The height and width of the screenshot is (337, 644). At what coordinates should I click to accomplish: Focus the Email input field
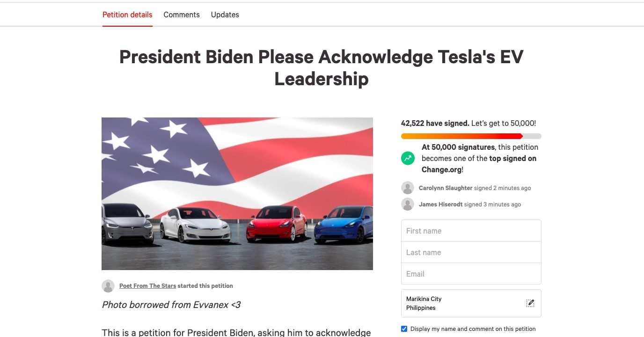(x=471, y=274)
